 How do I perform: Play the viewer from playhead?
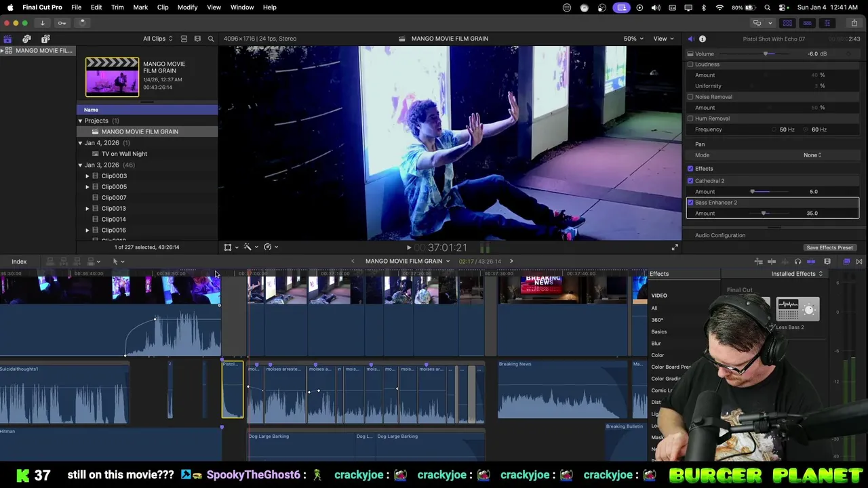408,248
